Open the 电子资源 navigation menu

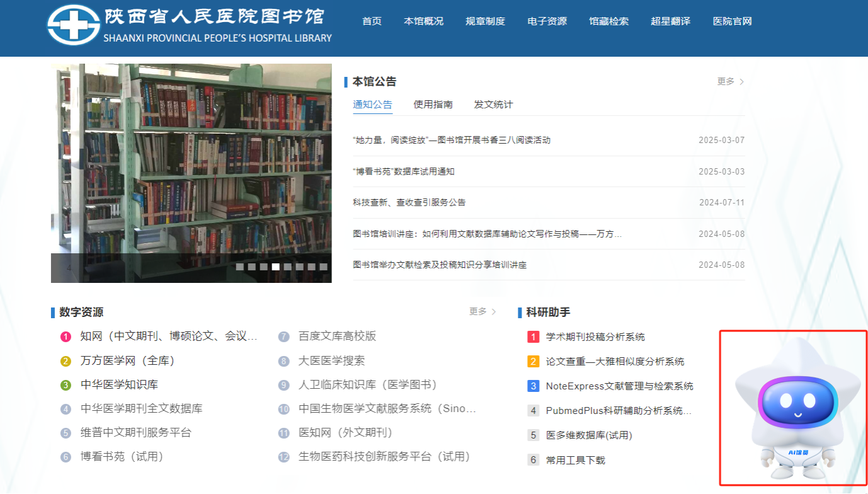547,21
